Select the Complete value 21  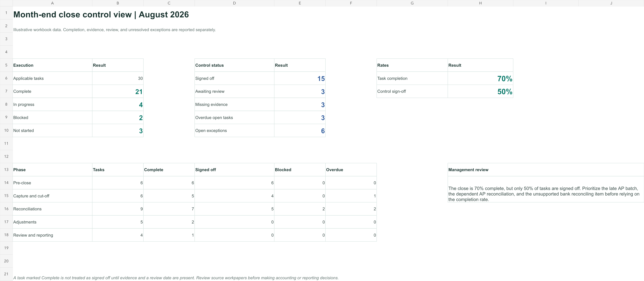tap(118, 91)
